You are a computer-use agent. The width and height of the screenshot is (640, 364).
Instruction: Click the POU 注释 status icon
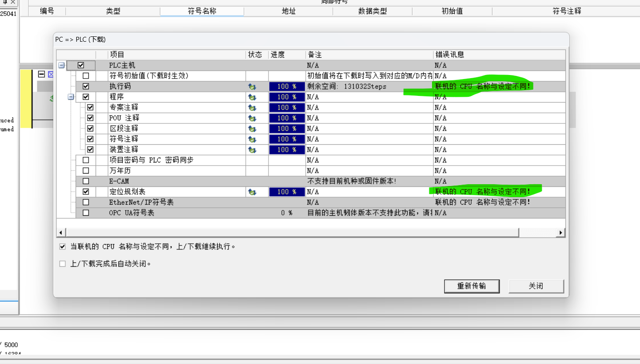tap(252, 118)
